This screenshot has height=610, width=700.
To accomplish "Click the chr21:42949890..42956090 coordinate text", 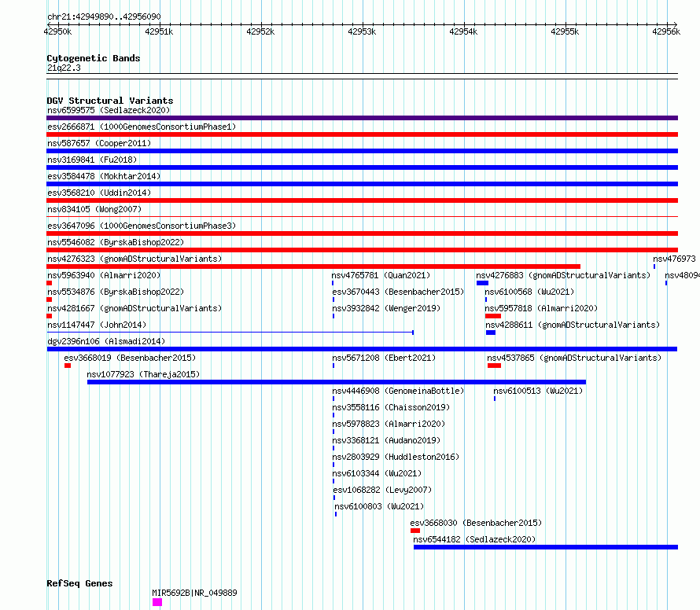I will 104,17.
